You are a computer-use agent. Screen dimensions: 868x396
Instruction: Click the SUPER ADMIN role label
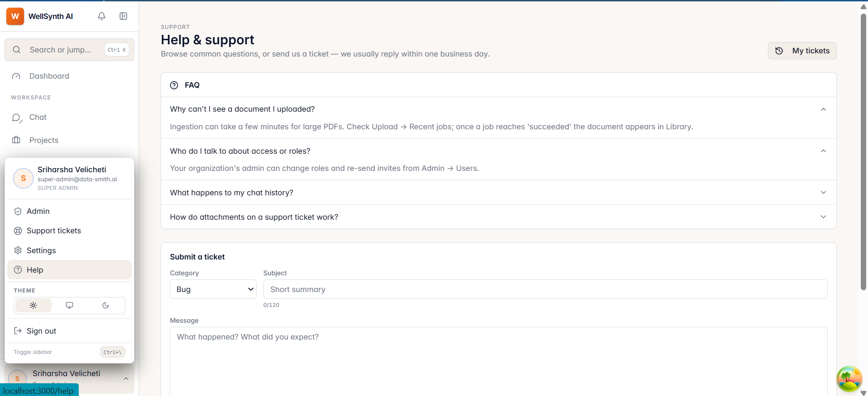click(x=57, y=188)
